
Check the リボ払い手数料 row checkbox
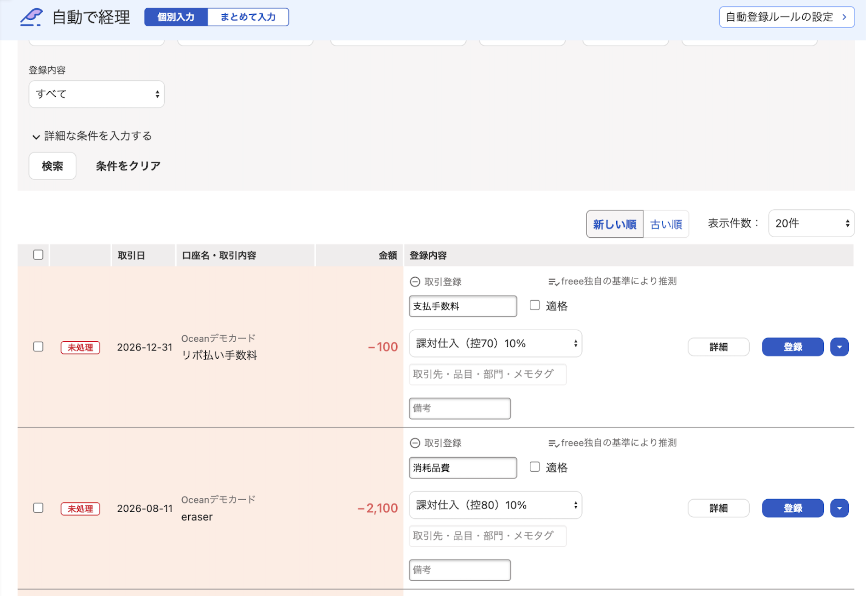tap(38, 346)
